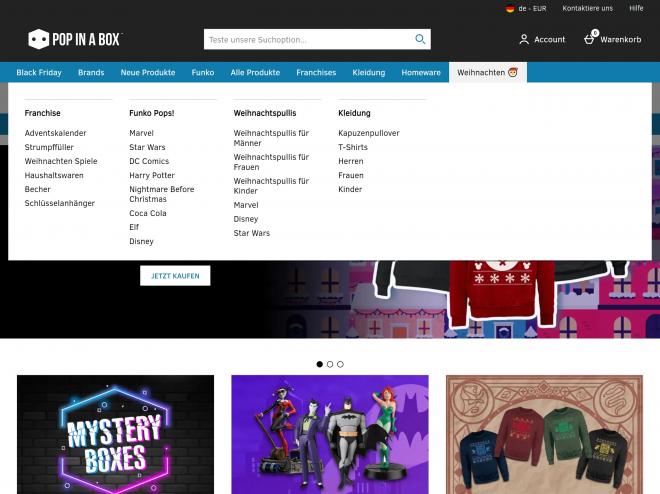
Task: Click the Pop In A Box logo
Action: pyautogui.click(x=75, y=39)
